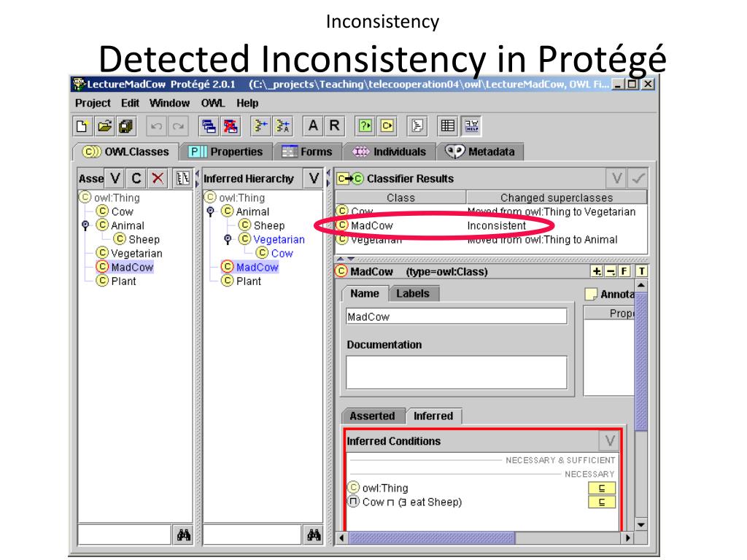The width and height of the screenshot is (747, 560).
Task: Collapse Animal node in Inferred Hierarchy
Action: pyautogui.click(x=211, y=211)
